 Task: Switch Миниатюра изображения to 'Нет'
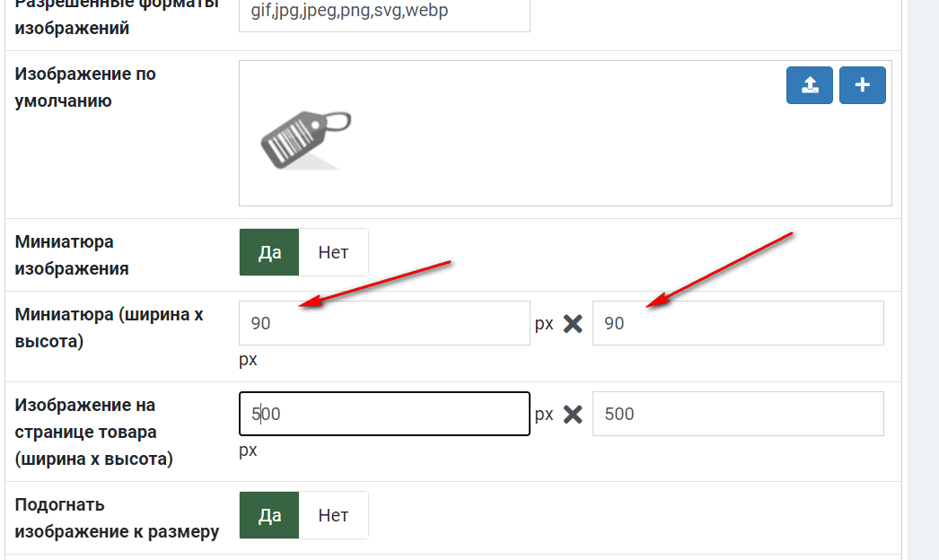coord(333,252)
